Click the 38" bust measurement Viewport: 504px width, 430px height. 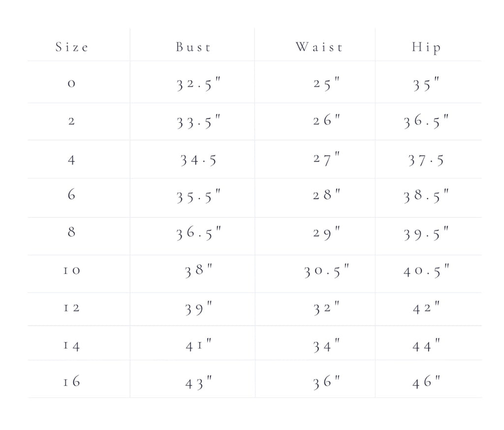pos(198,271)
